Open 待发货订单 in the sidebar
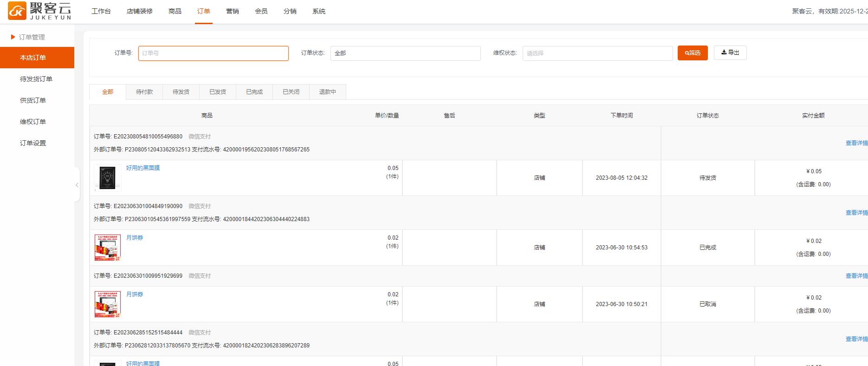This screenshot has height=366, width=868. 36,79
